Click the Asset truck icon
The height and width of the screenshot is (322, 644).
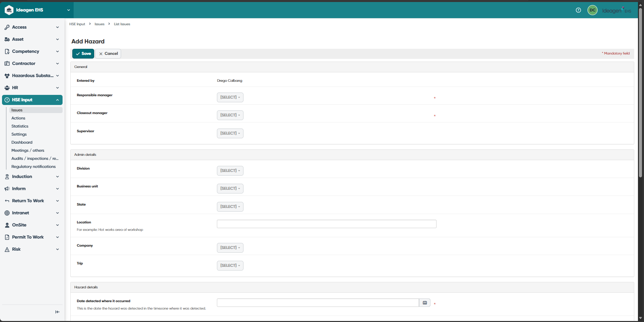point(7,39)
